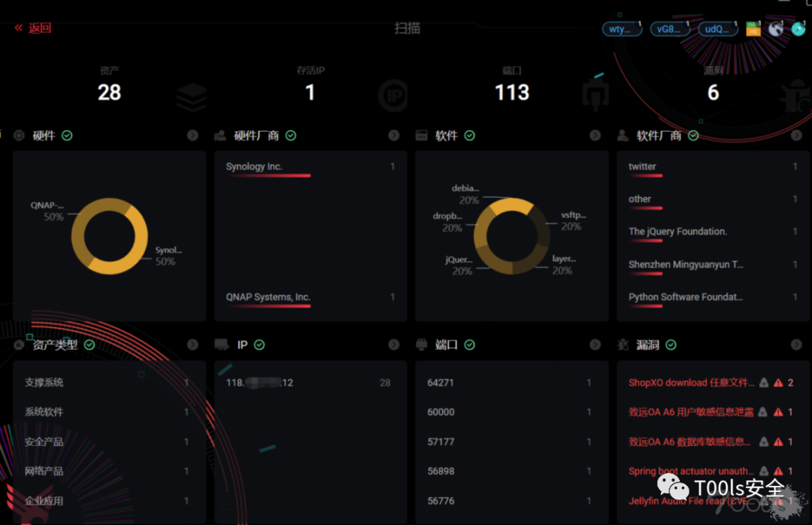Expand the 软件厂商 panel arrow
This screenshot has height=525, width=812.
(796, 136)
